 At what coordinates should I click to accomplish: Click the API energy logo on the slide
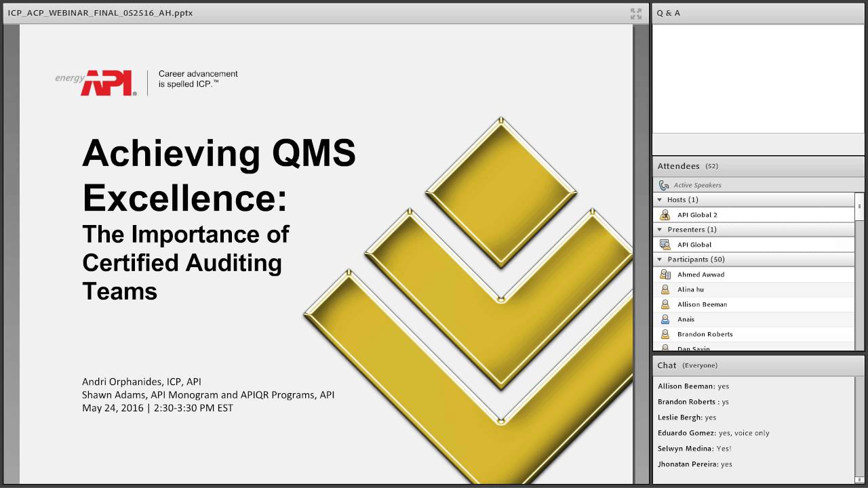coord(96,83)
